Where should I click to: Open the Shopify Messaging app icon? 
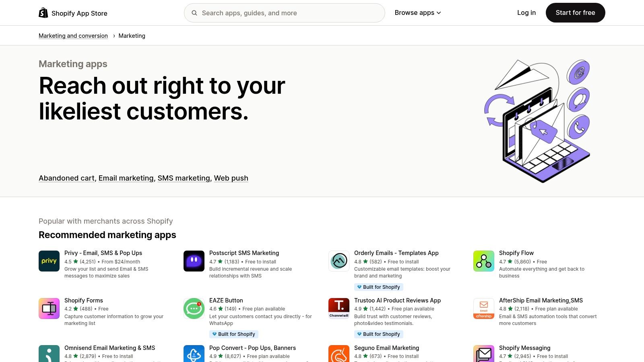pos(483,354)
